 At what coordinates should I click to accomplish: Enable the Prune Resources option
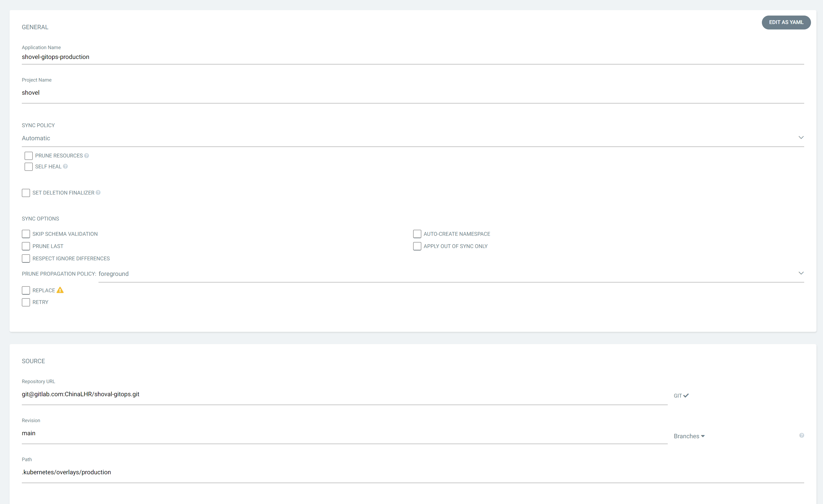coord(28,155)
